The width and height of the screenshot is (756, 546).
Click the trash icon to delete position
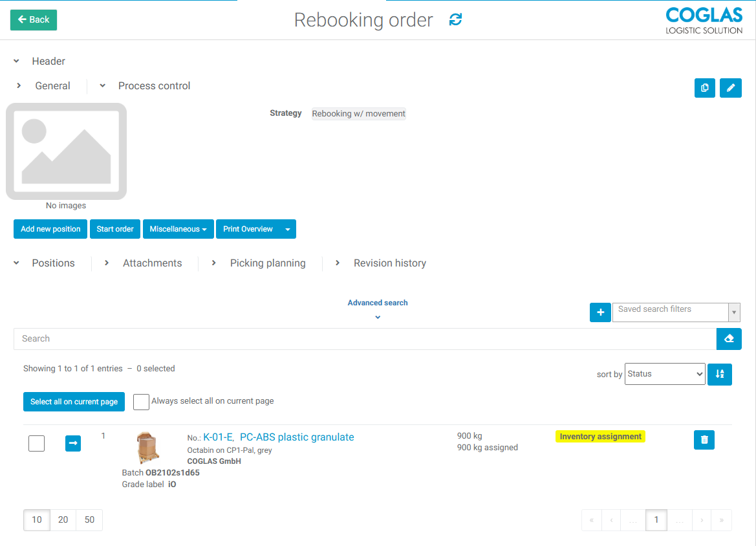pos(704,440)
